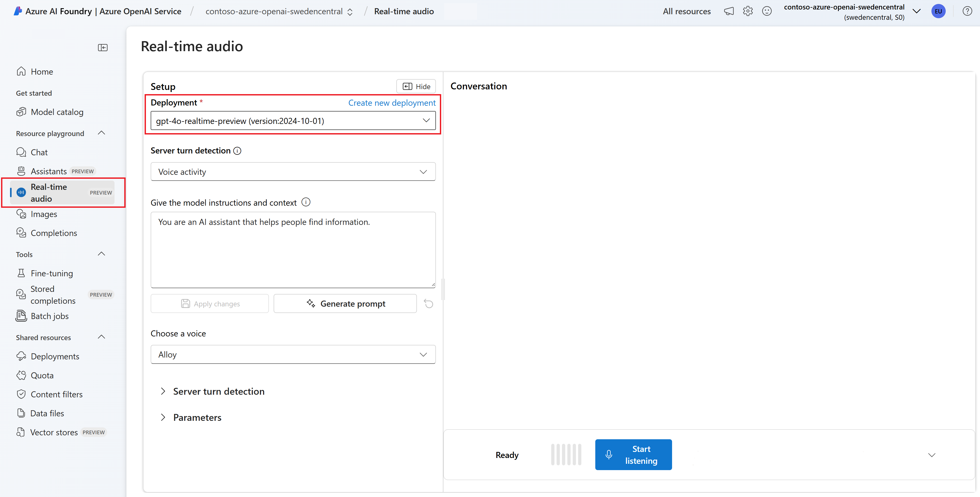This screenshot has width=980, height=497.
Task: Click the Conversation heading
Action: click(479, 86)
